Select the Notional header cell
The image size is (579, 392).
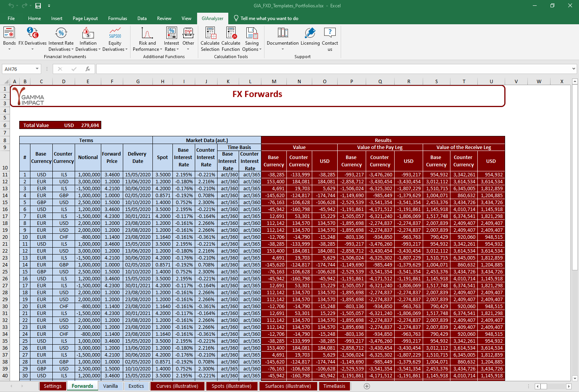(x=88, y=157)
